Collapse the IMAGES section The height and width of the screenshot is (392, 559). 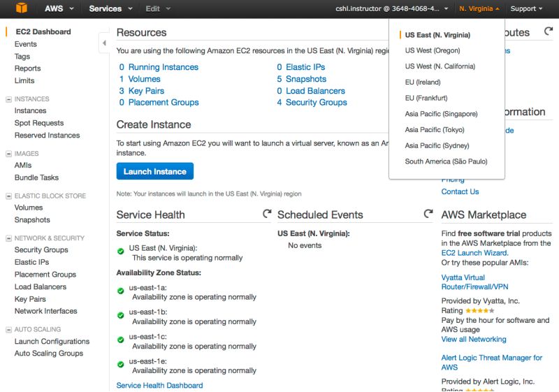8,154
